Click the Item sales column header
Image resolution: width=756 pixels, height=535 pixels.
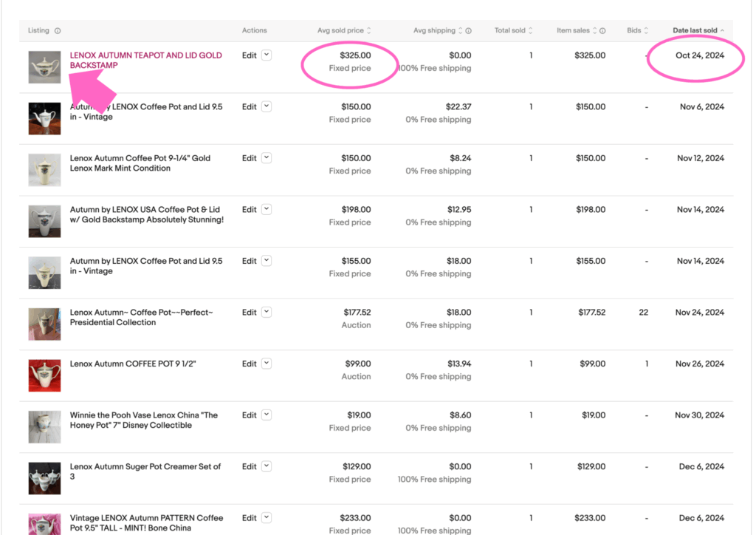tap(573, 30)
